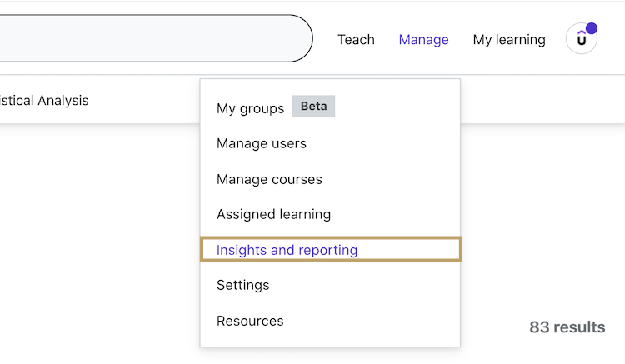Image resolution: width=625 pixels, height=364 pixels.
Task: Open Resources from Manage menu
Action: click(250, 321)
